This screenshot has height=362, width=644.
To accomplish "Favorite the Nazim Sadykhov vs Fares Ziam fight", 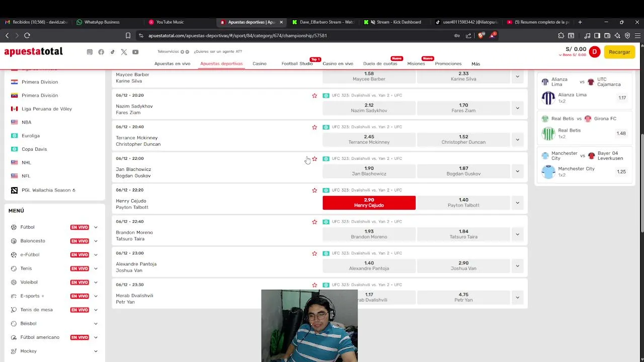I will (x=314, y=96).
